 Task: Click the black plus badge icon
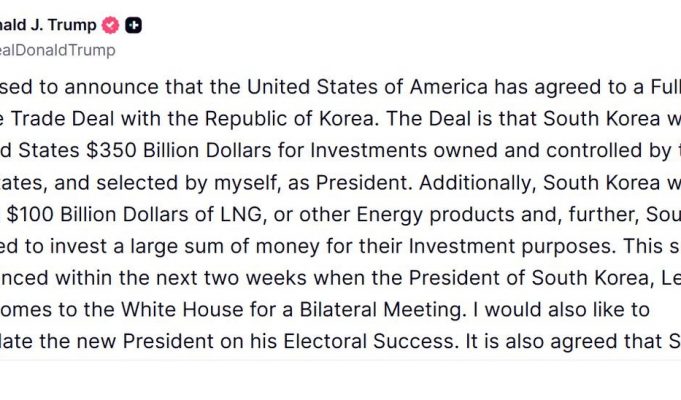click(134, 26)
